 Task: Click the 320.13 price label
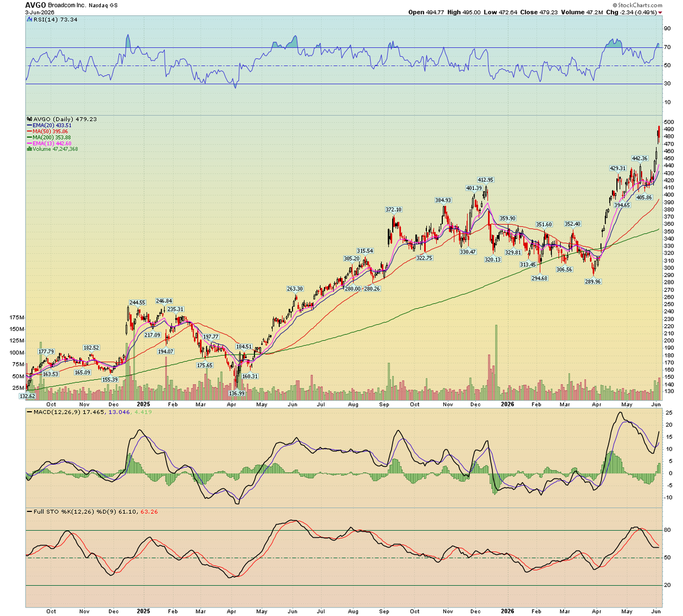coord(492,259)
